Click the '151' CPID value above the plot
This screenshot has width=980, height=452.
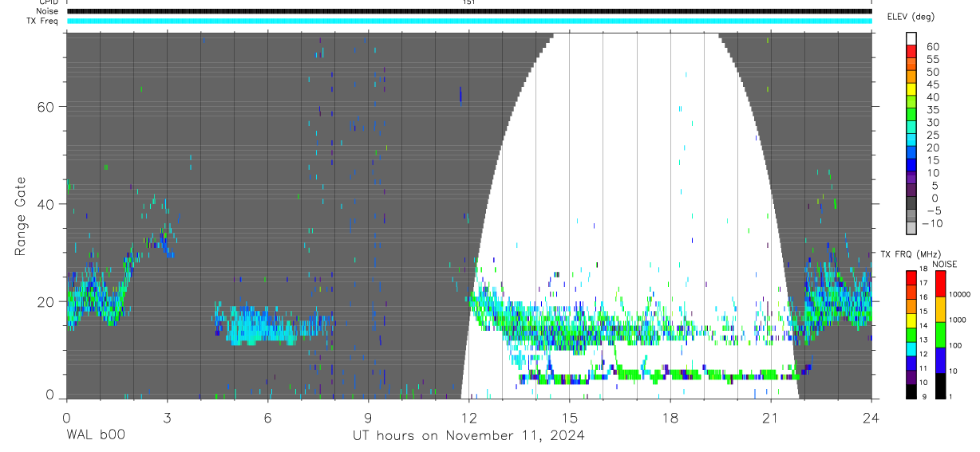pos(468,2)
